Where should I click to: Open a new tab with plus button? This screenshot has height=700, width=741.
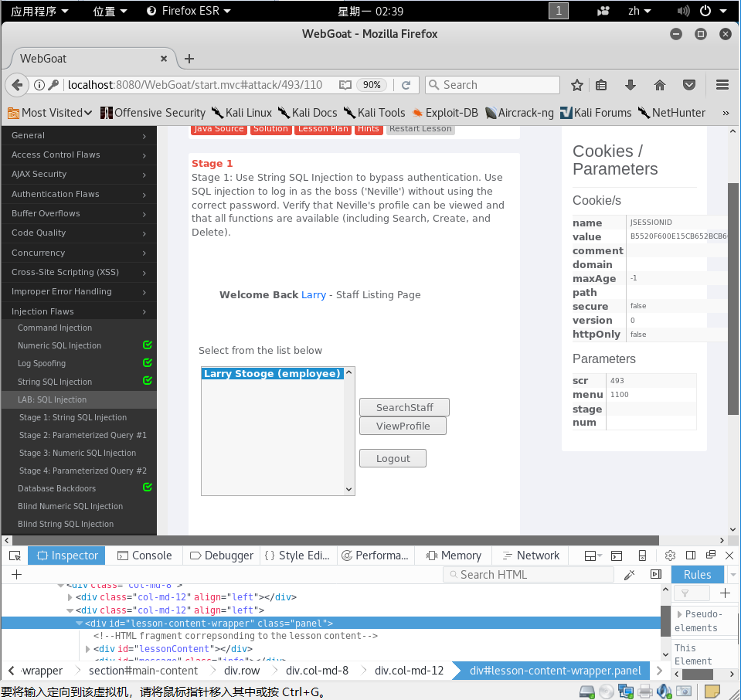[189, 59]
